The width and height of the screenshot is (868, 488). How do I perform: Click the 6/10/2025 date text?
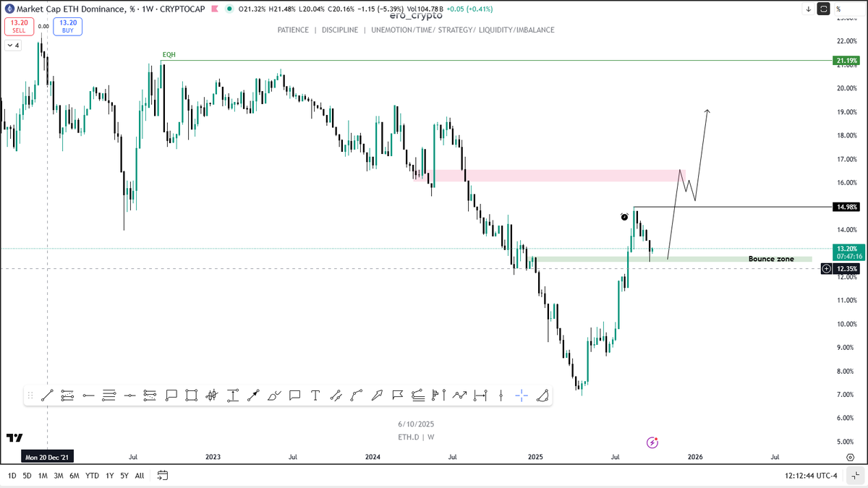point(416,424)
